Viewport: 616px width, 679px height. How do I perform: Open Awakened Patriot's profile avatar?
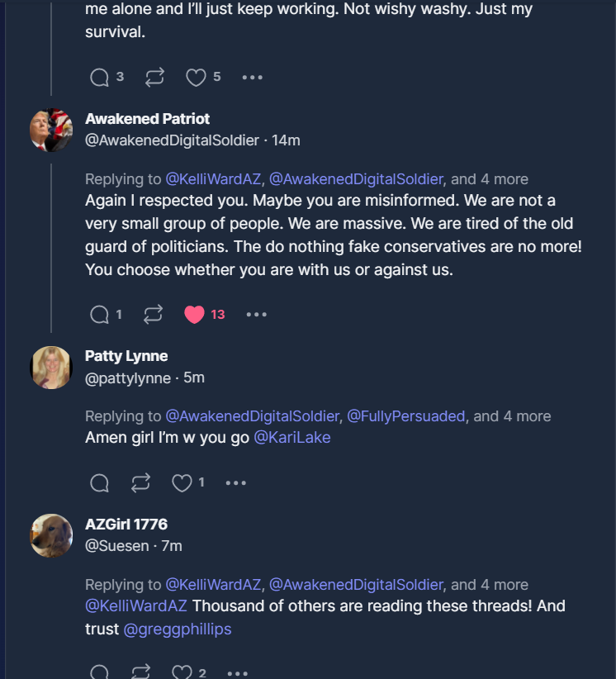(x=51, y=131)
